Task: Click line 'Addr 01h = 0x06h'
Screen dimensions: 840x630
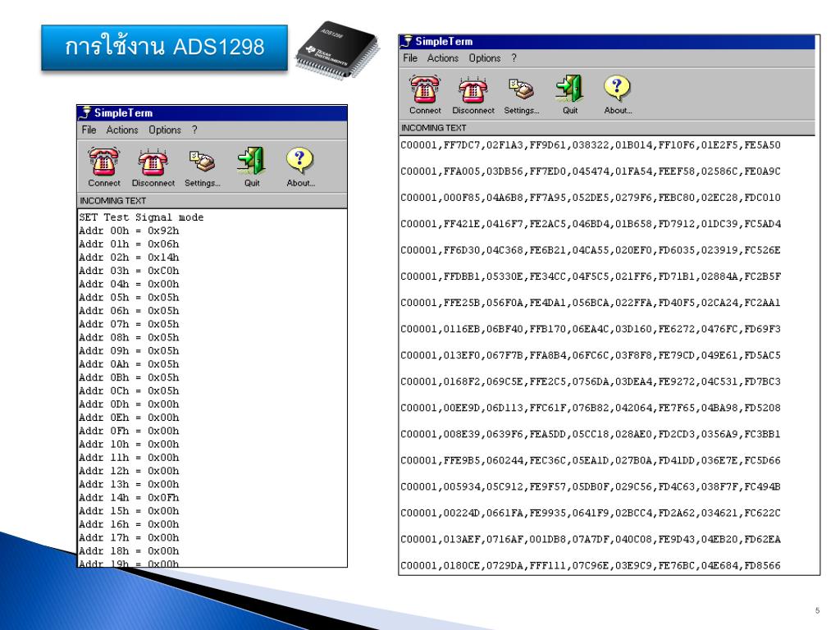Action: [129, 244]
